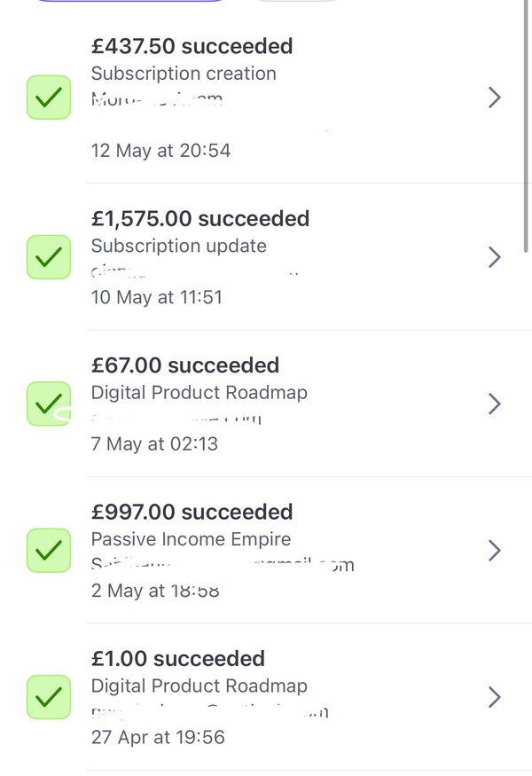This screenshot has width=532, height=776.
Task: Tap the green checkmark beside £997.00 payment
Action: pyautogui.click(x=49, y=551)
